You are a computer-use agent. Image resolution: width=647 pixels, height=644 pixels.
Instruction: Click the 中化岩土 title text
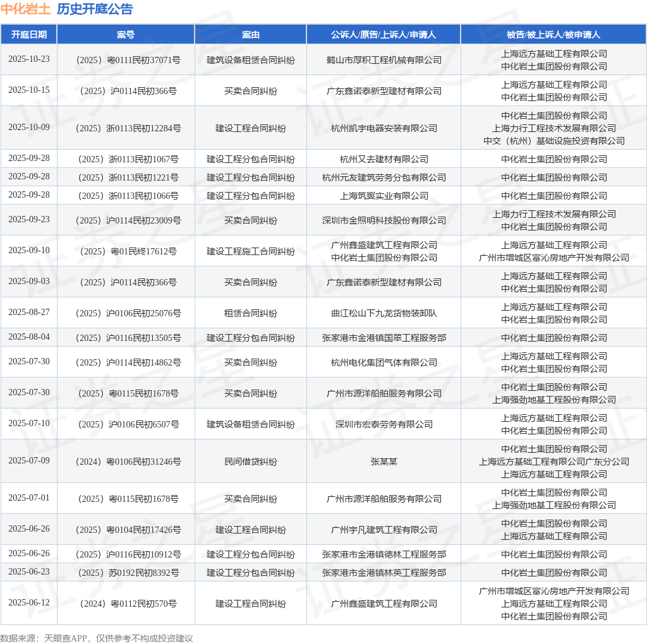point(25,9)
